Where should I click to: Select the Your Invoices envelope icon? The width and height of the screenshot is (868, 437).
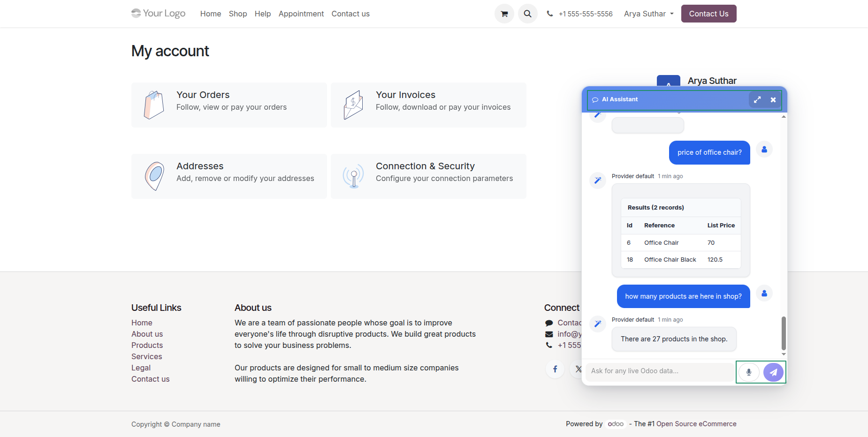[x=353, y=105]
